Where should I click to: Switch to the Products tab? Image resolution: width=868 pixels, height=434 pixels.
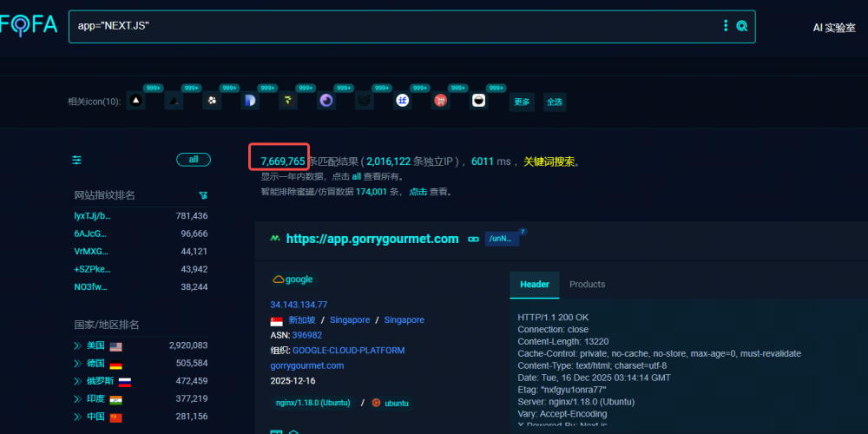[587, 285]
